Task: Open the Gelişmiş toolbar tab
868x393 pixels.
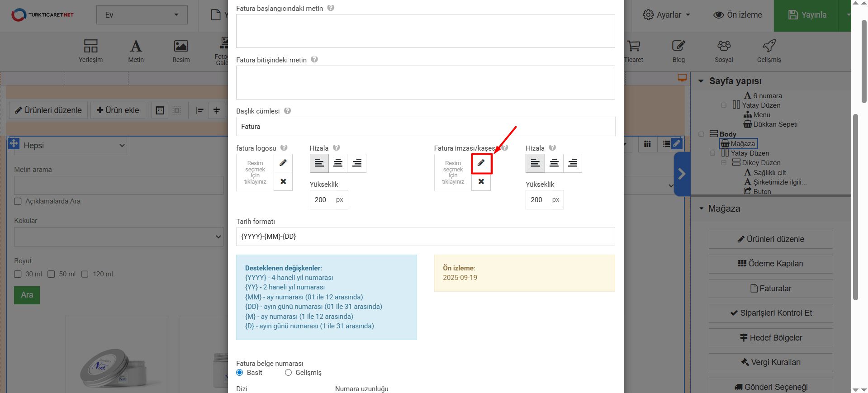Action: click(x=769, y=51)
